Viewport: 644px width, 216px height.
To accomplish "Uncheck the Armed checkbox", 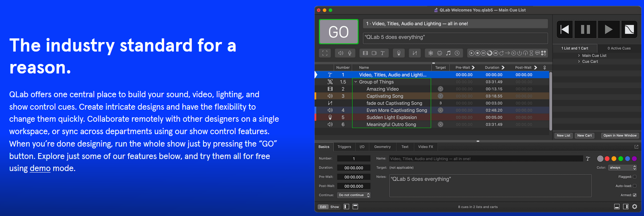I will (x=635, y=195).
